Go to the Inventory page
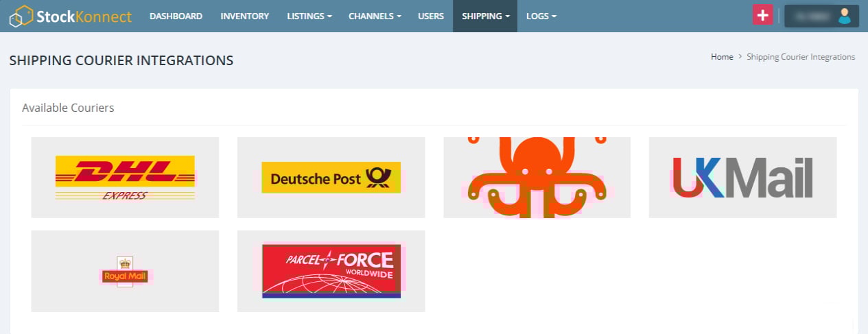The height and width of the screenshot is (334, 868). coord(244,16)
